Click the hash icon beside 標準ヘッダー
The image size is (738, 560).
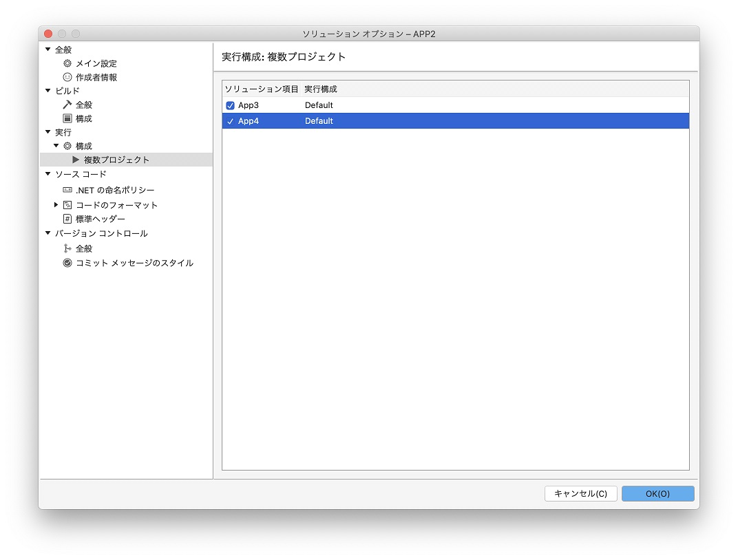tap(67, 219)
